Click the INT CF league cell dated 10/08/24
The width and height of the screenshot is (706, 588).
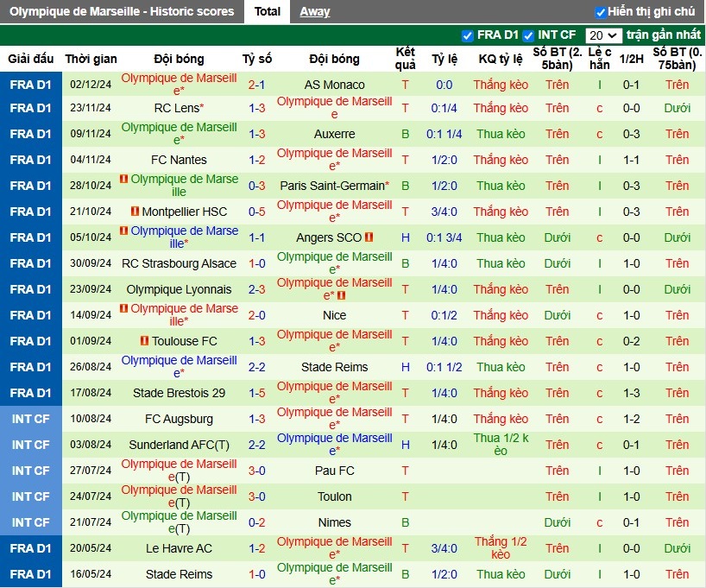[30, 419]
